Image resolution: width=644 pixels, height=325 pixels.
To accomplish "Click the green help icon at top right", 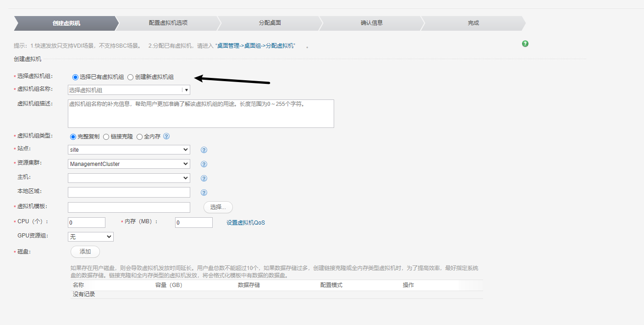I will [525, 44].
